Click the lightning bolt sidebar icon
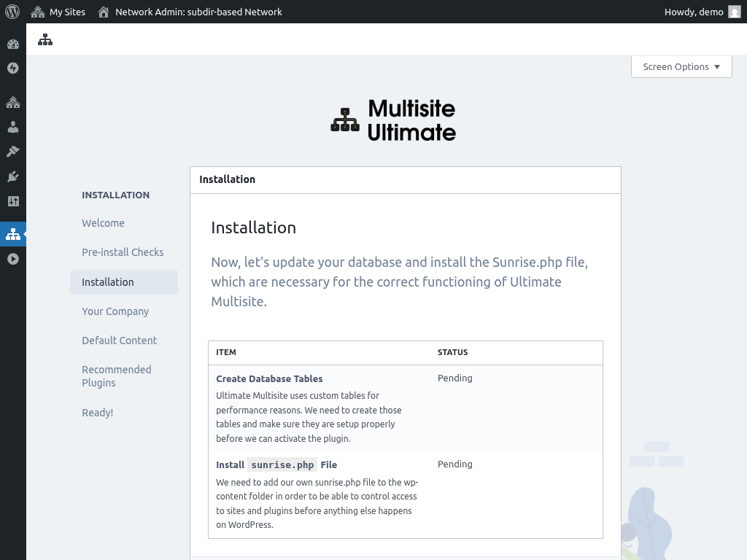 [13, 68]
